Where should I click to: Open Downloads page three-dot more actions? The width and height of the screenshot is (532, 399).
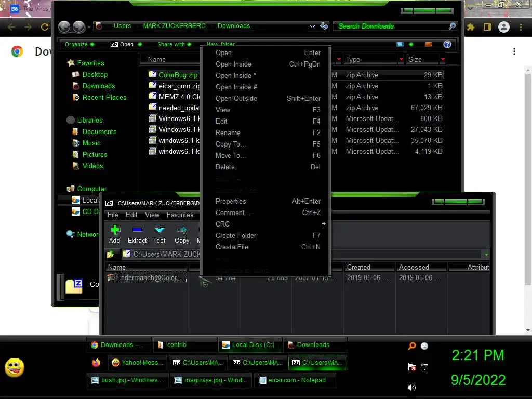514,51
